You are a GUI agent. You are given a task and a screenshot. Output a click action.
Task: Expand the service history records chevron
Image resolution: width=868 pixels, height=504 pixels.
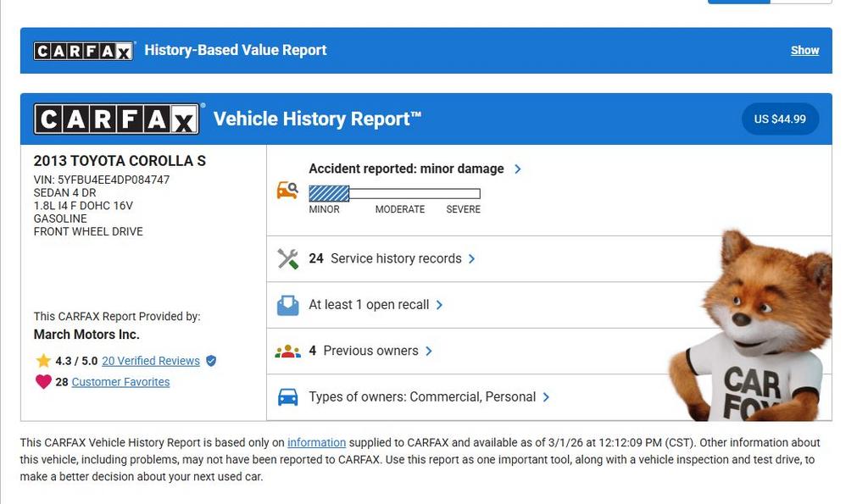pos(472,259)
